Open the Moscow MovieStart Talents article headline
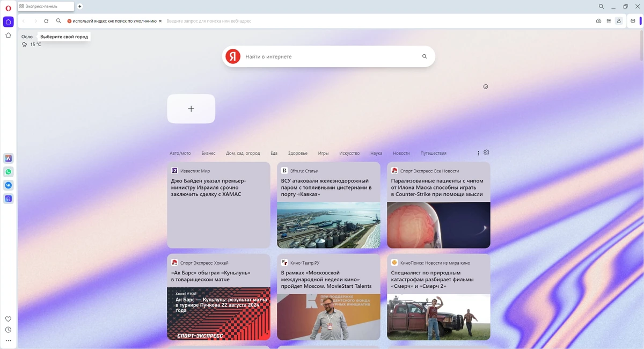The height and width of the screenshot is (349, 644). pyautogui.click(x=326, y=279)
